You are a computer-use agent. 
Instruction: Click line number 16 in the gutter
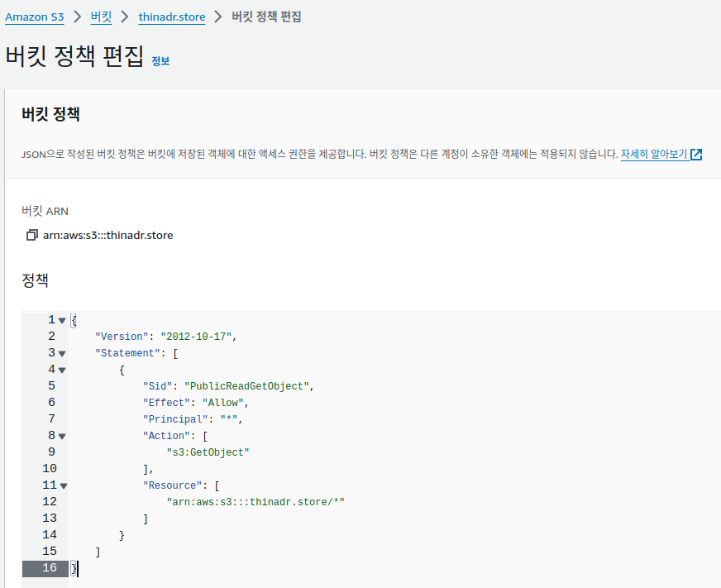(x=50, y=568)
